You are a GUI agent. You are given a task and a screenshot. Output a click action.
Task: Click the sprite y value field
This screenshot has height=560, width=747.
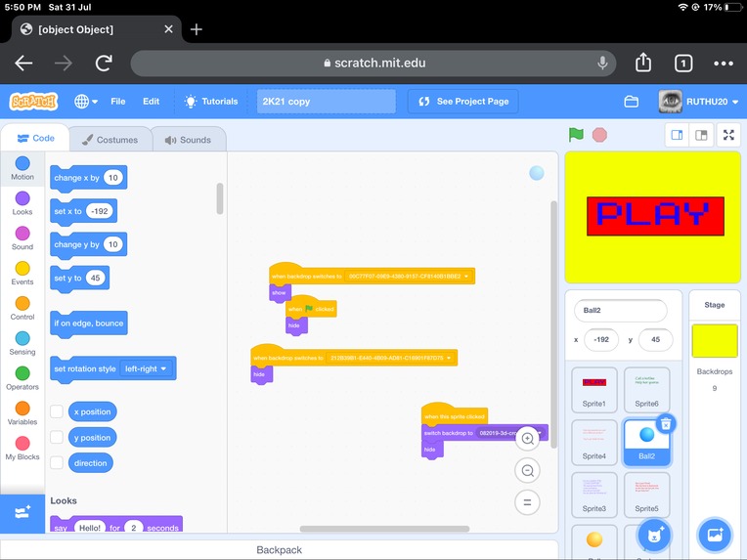655,339
